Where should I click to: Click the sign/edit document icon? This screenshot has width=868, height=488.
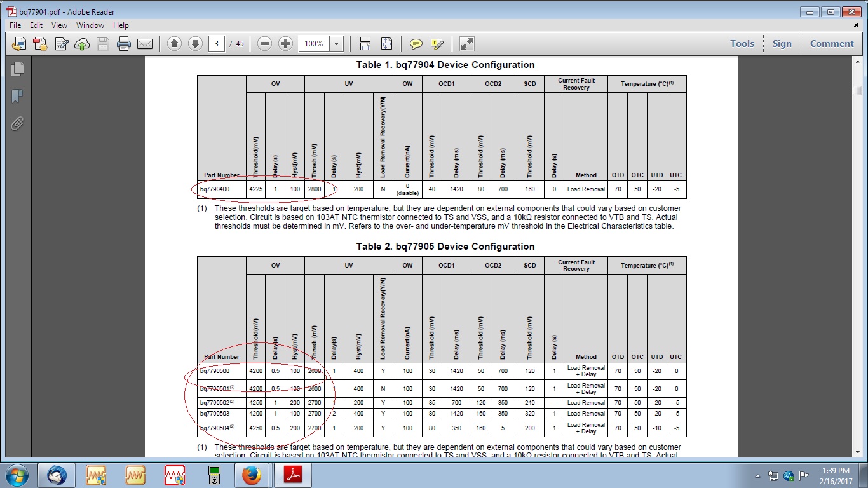tap(61, 44)
